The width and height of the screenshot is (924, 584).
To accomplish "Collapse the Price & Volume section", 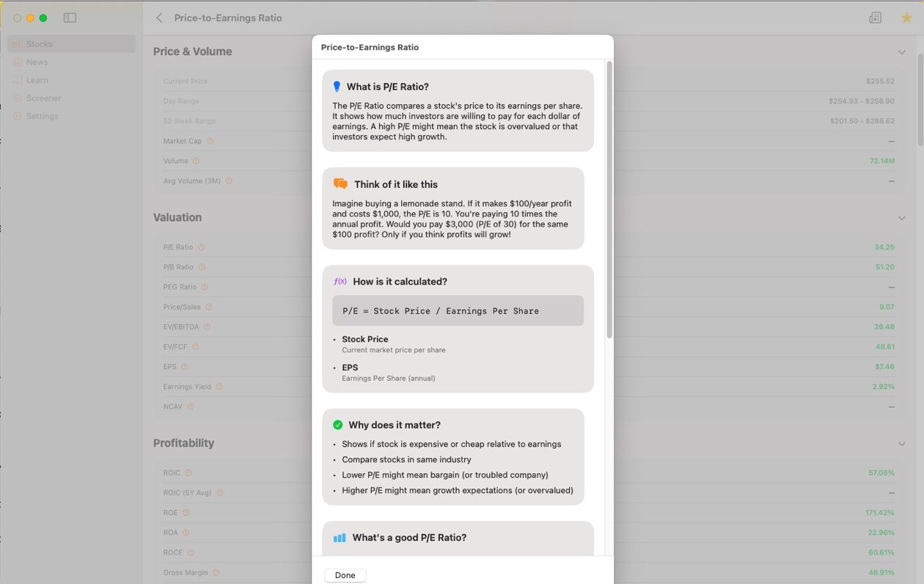I will pos(901,52).
